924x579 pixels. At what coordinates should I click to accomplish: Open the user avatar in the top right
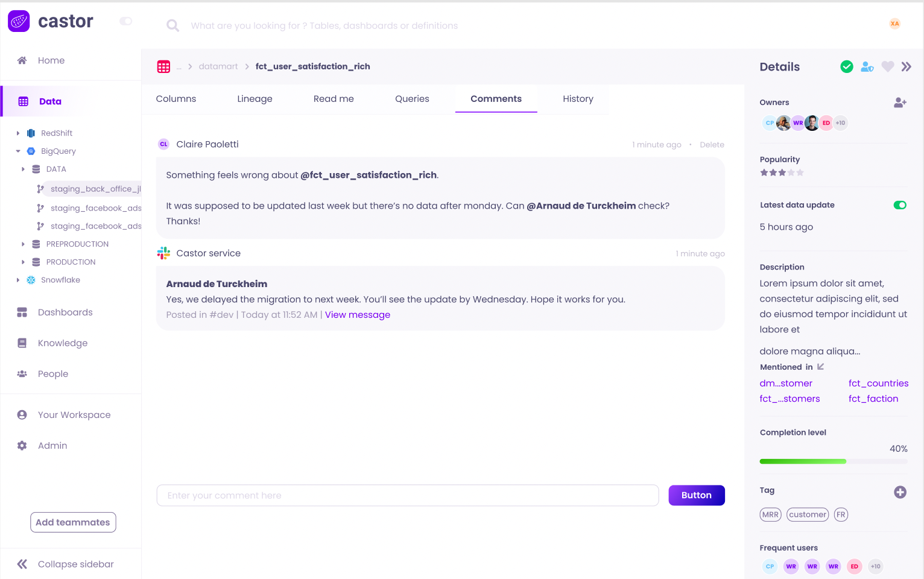pyautogui.click(x=894, y=24)
